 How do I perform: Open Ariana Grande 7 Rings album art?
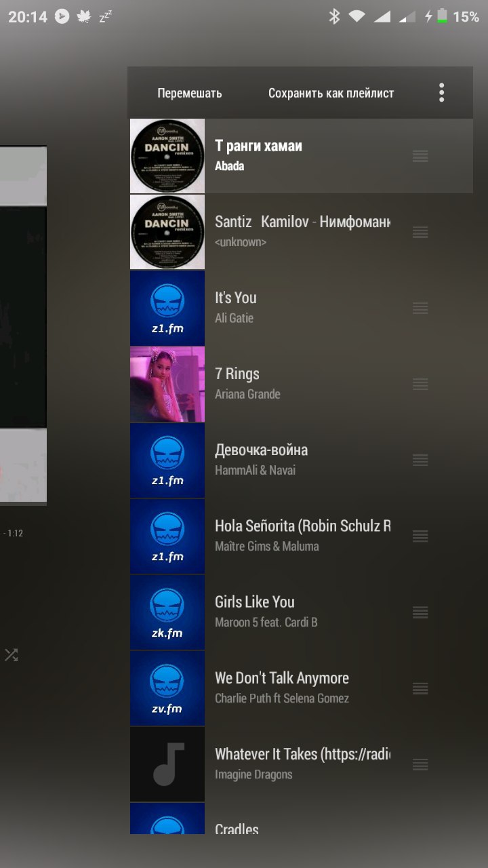(x=167, y=384)
